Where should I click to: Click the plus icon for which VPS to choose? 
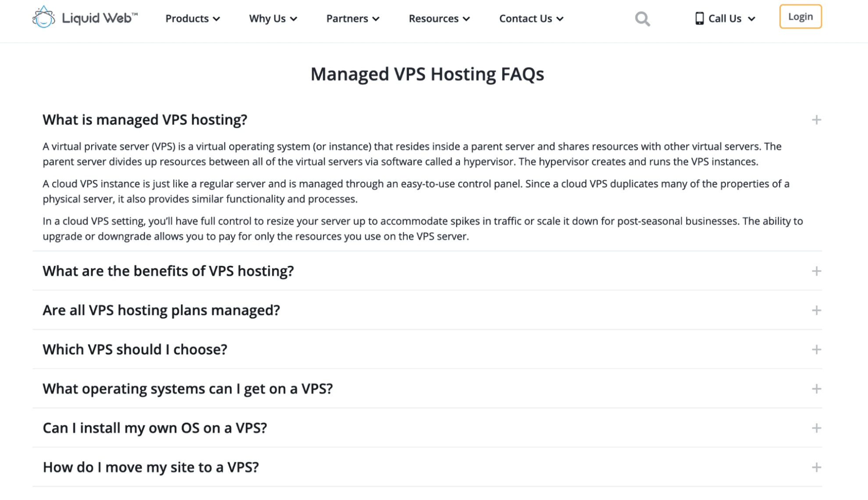pos(816,350)
